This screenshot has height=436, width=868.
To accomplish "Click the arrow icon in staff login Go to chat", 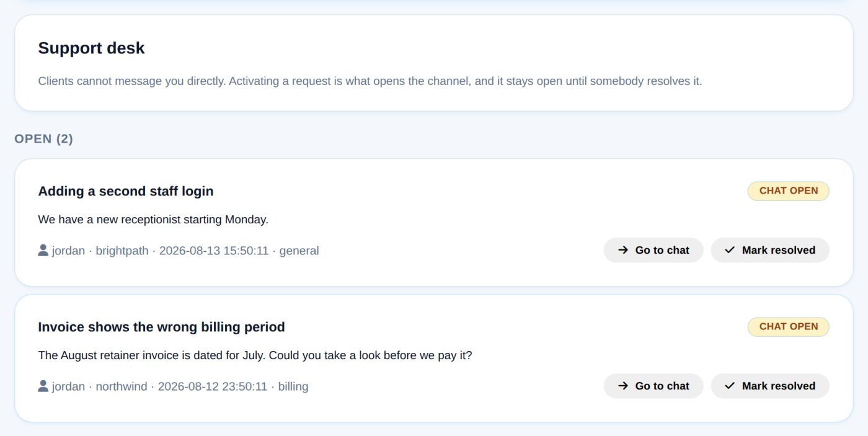I will pos(623,250).
